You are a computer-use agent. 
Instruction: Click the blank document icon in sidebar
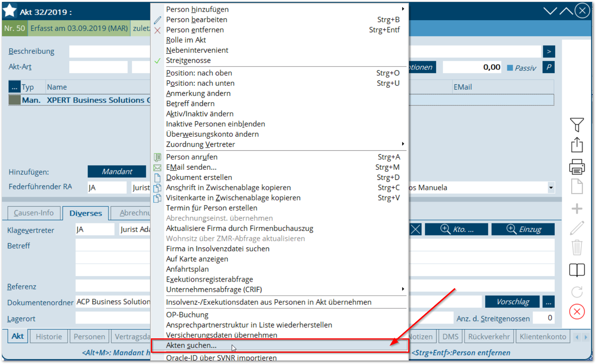577,187
